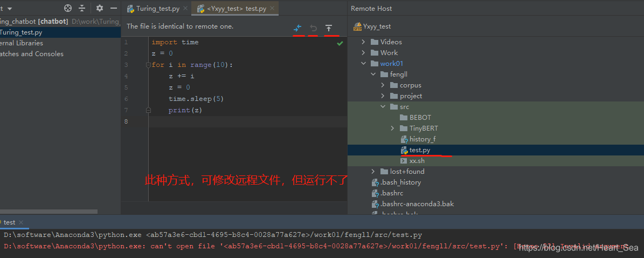Select the .bashrc file
The height and width of the screenshot is (258, 644).
point(386,193)
